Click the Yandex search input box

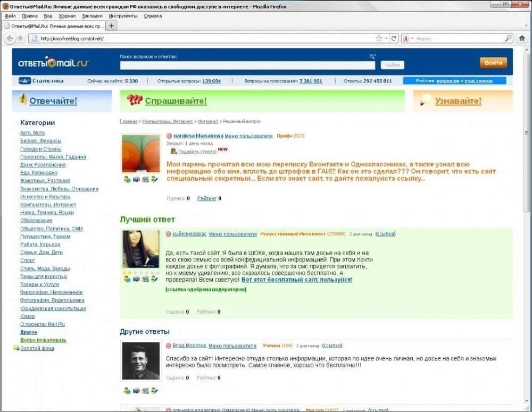[x=460, y=38]
